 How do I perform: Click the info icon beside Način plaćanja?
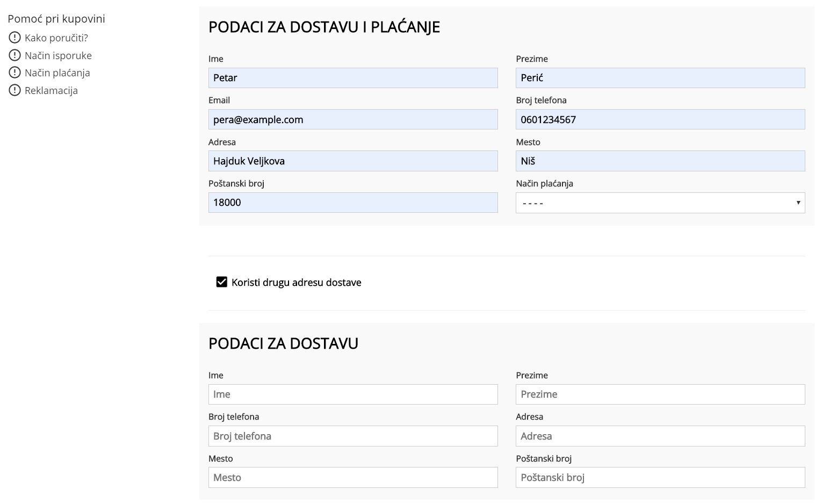15,73
